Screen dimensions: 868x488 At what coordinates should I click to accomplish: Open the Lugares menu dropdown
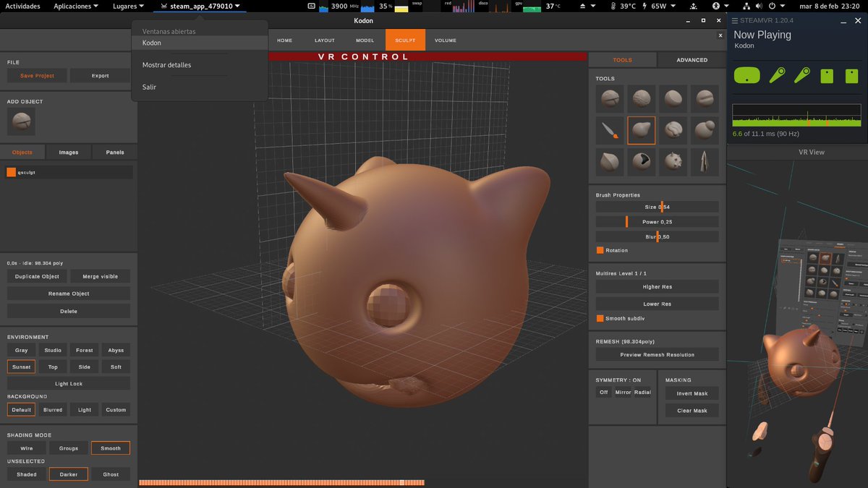coord(128,6)
